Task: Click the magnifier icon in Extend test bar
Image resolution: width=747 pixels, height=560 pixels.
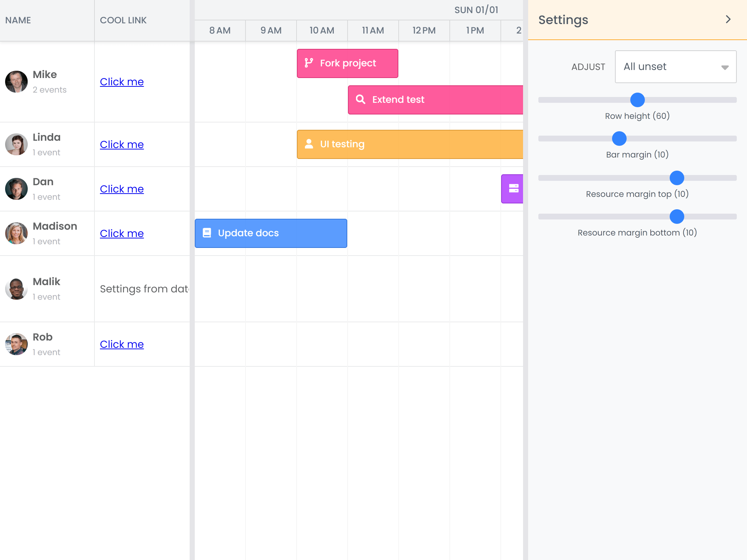Action: (360, 99)
